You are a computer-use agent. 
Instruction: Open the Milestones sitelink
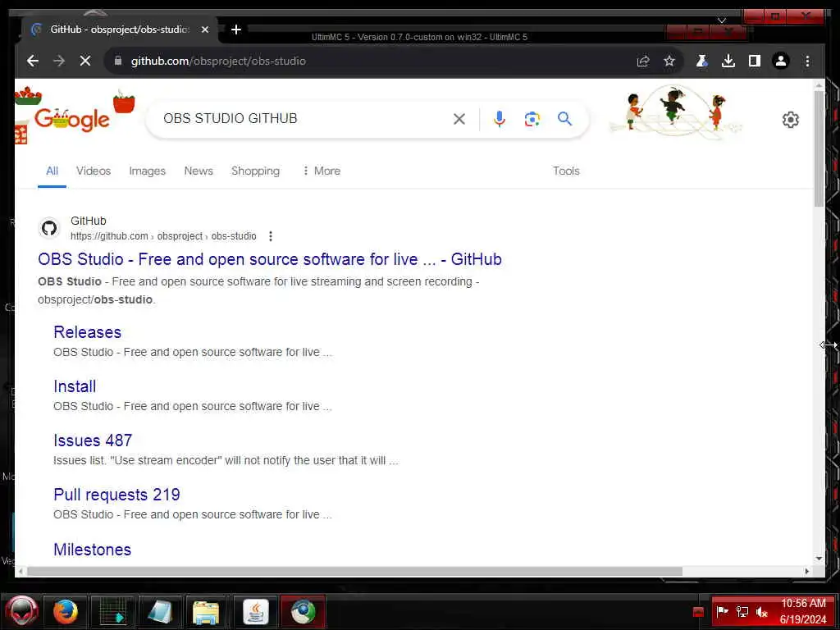point(92,549)
